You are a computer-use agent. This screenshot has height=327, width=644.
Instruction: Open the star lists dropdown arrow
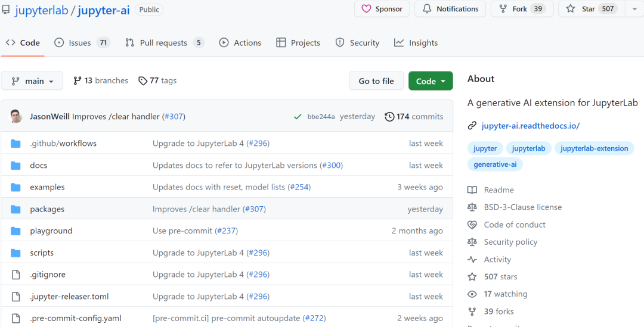(634, 9)
